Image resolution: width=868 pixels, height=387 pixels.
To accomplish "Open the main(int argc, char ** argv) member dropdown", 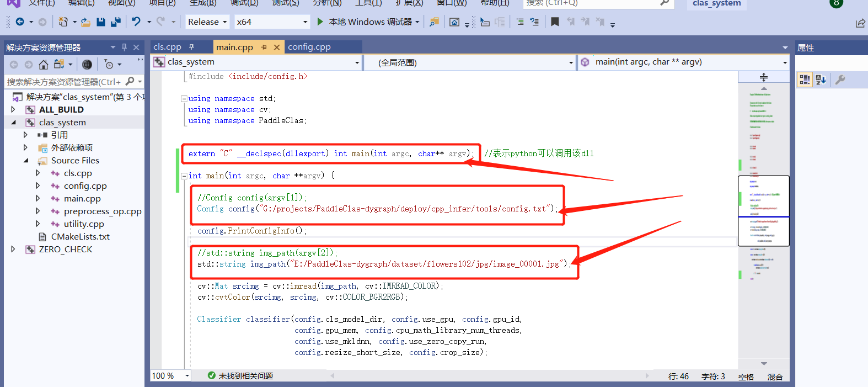I will [x=683, y=62].
